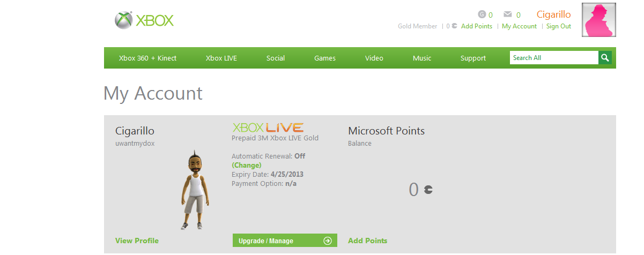Open the Games menu
This screenshot has width=644, height=255.
(x=325, y=58)
